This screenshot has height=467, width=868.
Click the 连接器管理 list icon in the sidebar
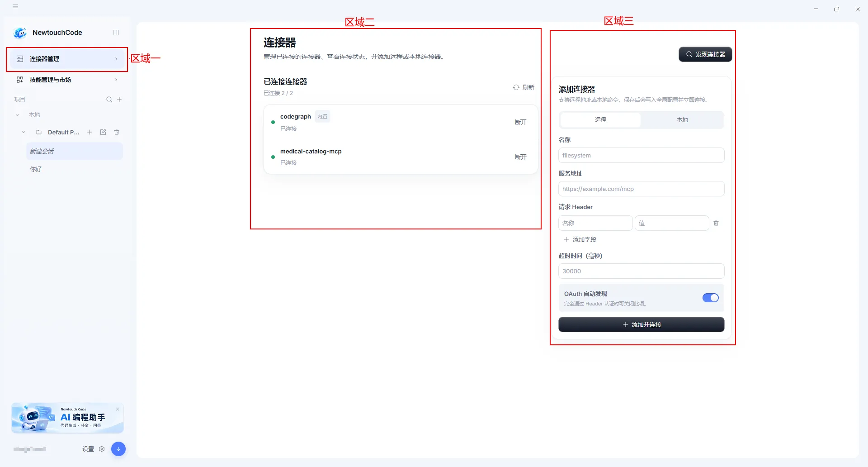click(x=20, y=59)
